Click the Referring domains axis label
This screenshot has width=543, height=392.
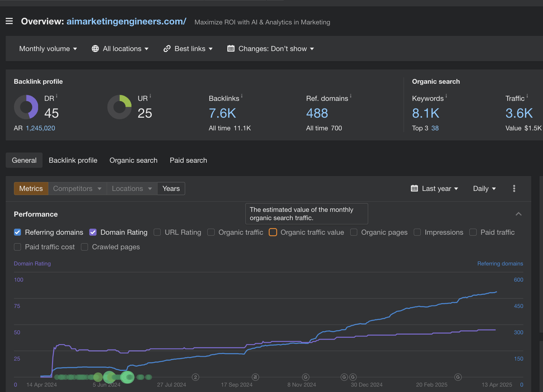[x=500, y=264]
